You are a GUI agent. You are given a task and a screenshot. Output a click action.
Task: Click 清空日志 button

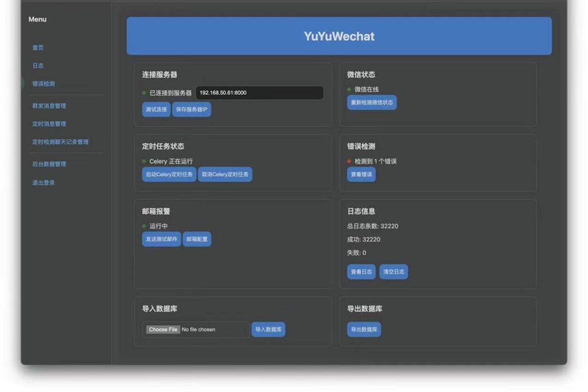point(394,271)
